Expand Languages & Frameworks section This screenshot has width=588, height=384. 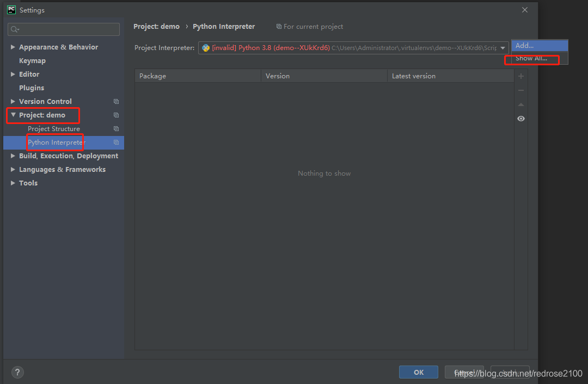(x=13, y=169)
